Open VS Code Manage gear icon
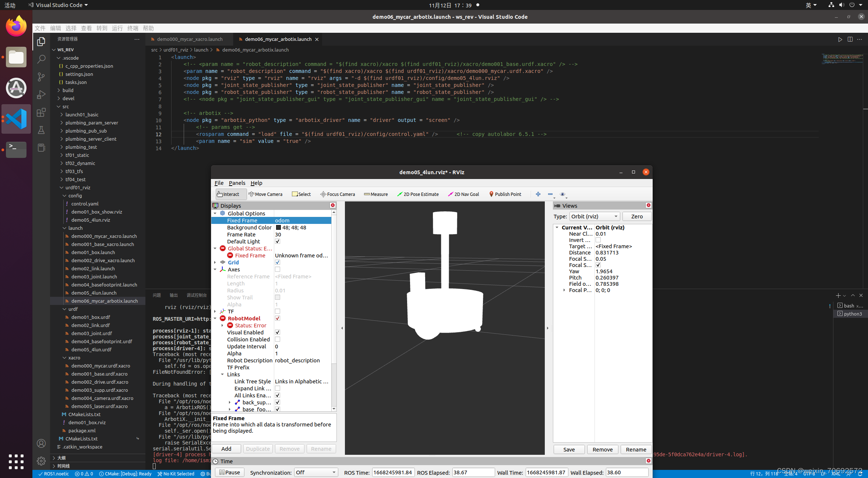This screenshot has height=478, width=868. point(41,461)
